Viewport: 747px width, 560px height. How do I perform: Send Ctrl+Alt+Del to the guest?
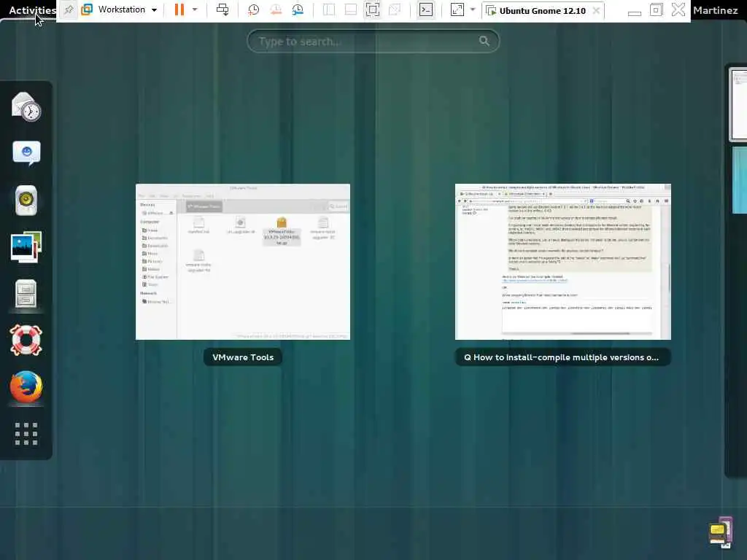[x=222, y=9]
